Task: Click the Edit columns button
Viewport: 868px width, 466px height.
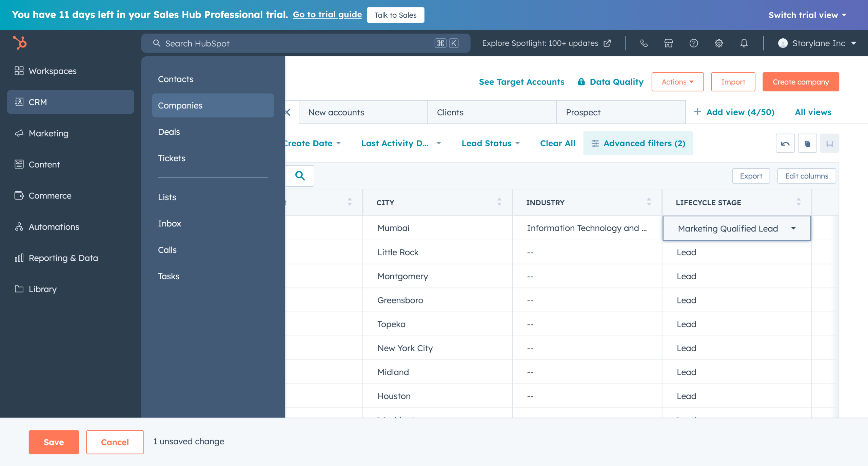Action: 807,176
